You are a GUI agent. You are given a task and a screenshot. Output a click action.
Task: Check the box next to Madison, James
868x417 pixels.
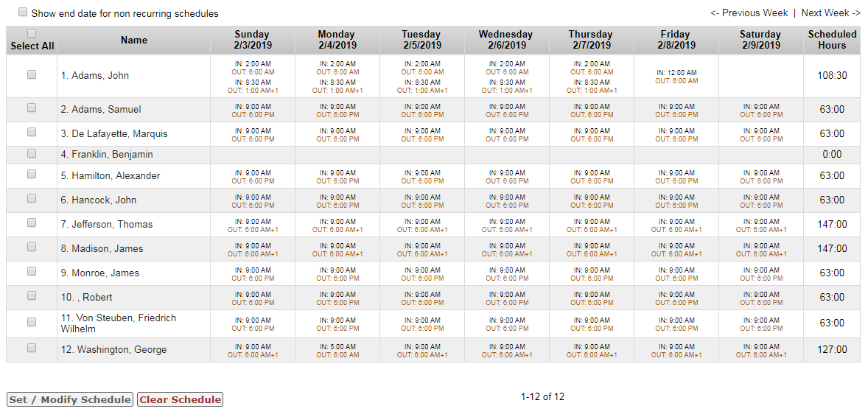[32, 247]
